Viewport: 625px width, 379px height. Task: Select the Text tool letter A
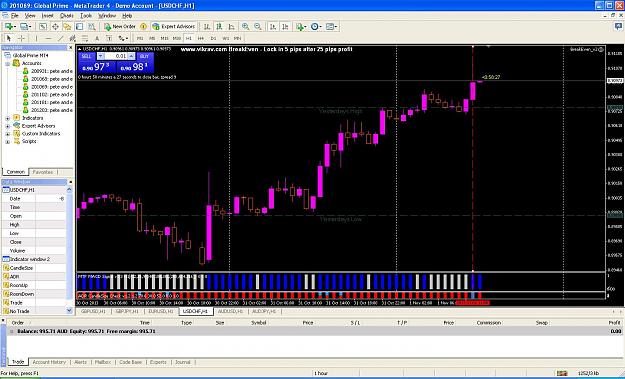97,38
